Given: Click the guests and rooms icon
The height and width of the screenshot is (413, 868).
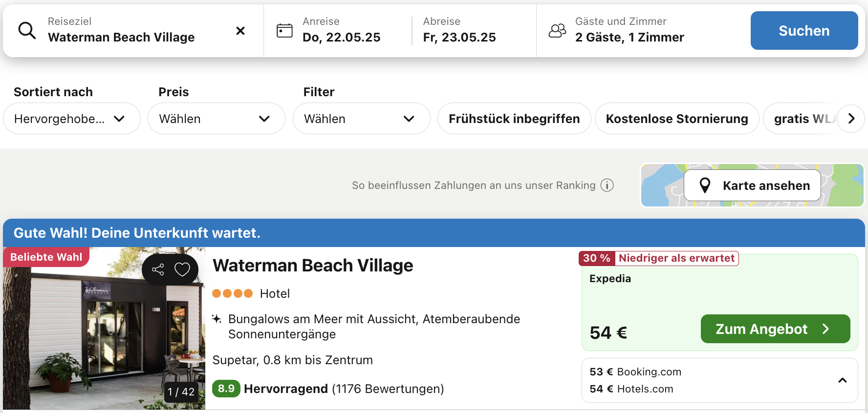Looking at the screenshot, I should click(x=557, y=31).
